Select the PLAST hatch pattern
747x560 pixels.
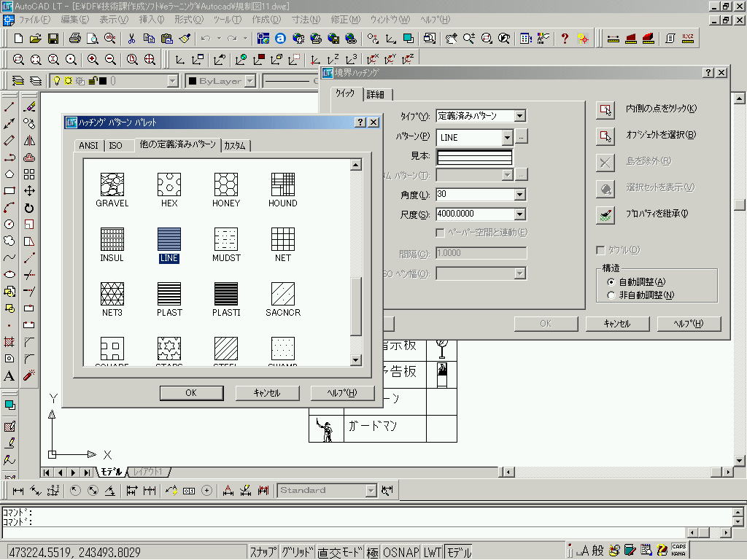pyautogui.click(x=169, y=294)
